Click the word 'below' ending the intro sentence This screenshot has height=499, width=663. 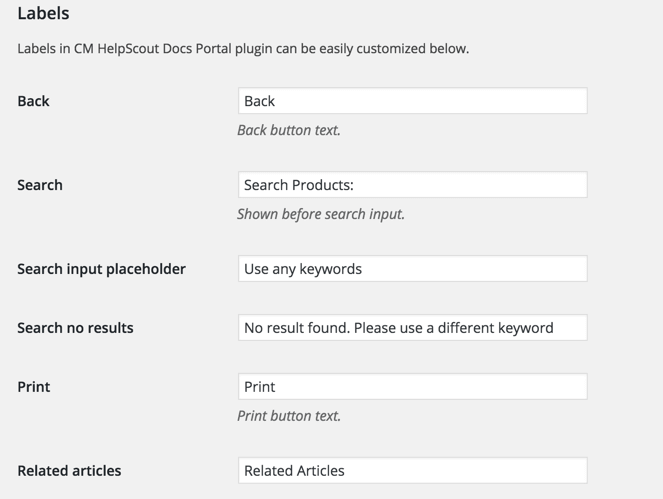coord(448,48)
